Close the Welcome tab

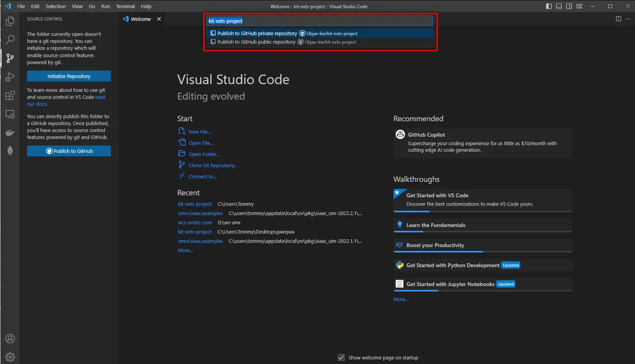pos(159,19)
